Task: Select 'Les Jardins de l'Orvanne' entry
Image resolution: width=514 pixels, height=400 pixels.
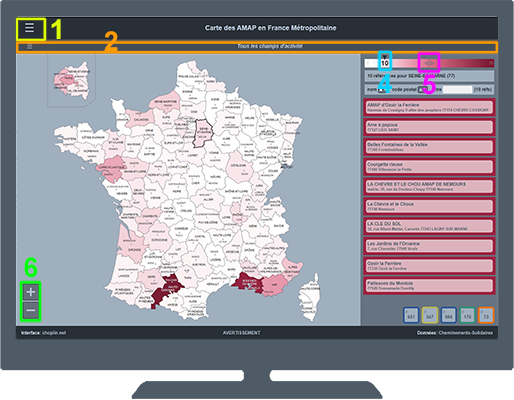Action: 429,246
